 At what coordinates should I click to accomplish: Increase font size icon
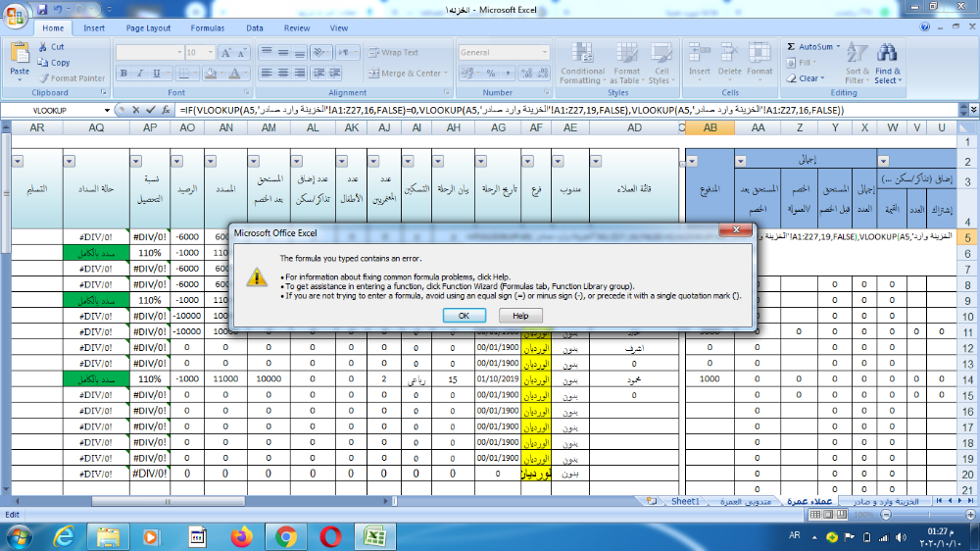[226, 53]
